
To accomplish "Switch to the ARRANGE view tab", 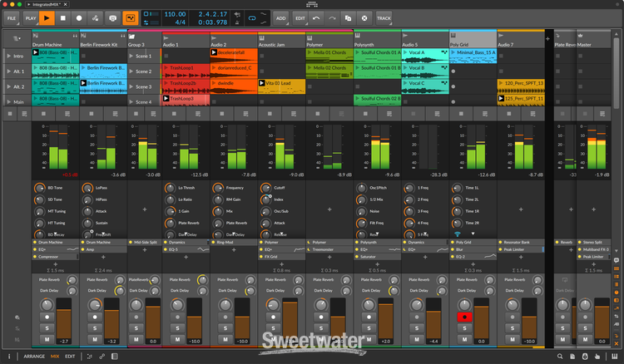I will tap(34, 357).
